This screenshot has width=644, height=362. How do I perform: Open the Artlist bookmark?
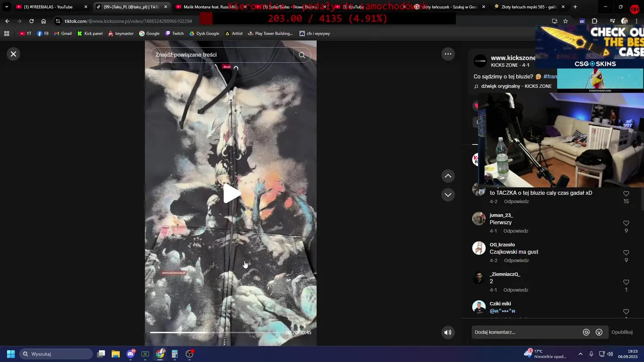point(234,34)
